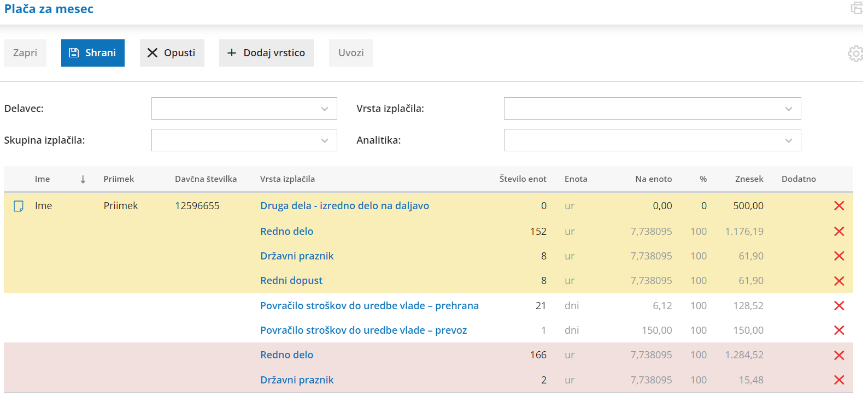Click the Opusti button
The width and height of the screenshot is (868, 396).
(x=172, y=53)
